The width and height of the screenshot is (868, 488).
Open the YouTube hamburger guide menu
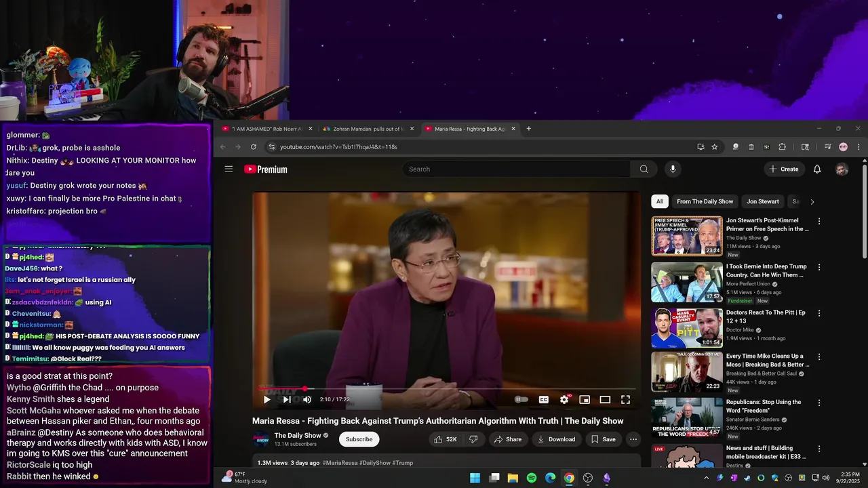click(x=229, y=169)
